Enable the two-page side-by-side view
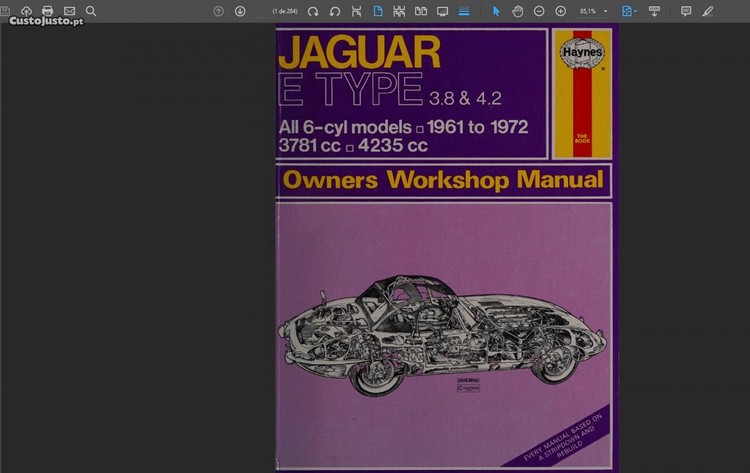The height and width of the screenshot is (473, 750). 421,11
